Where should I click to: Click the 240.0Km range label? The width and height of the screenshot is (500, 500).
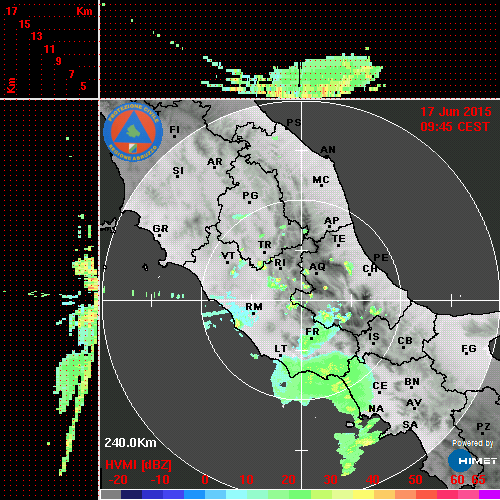[x=130, y=443]
